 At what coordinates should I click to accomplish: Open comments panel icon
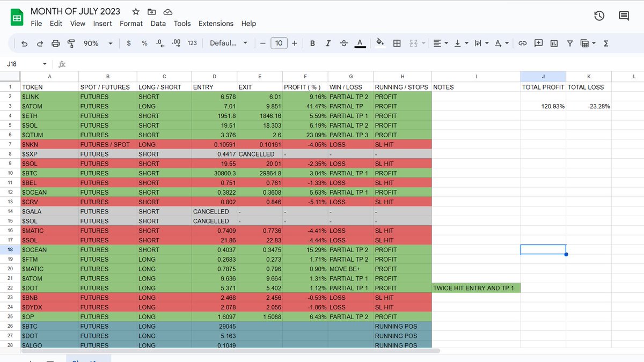coord(624,16)
